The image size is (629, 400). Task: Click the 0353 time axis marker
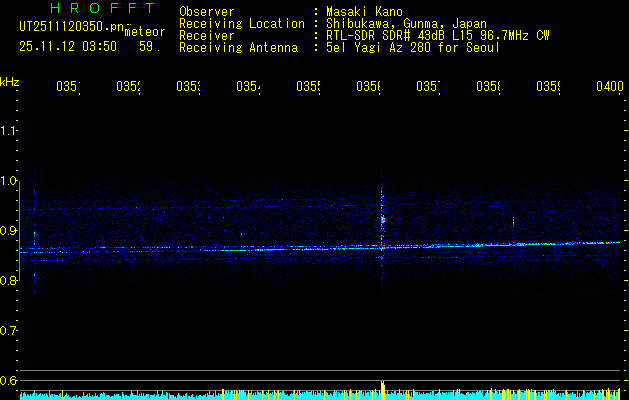(188, 86)
